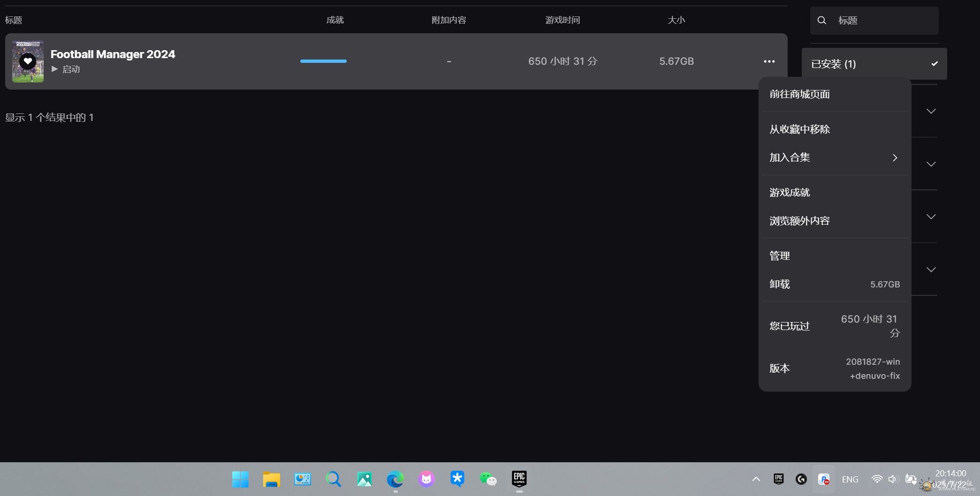Open Wi-Fi network settings in the tray
The image size is (980, 496).
876,479
